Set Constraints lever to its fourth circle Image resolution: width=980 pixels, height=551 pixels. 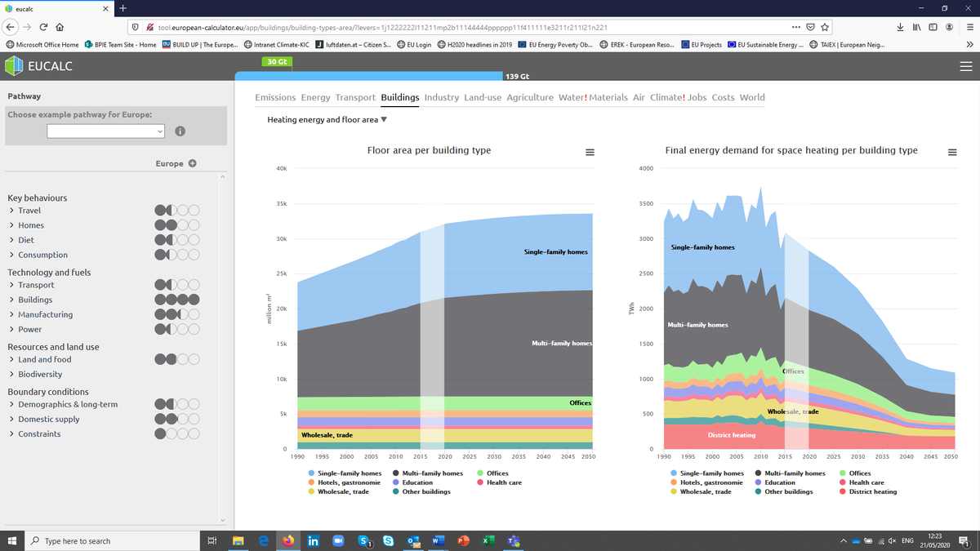click(x=194, y=433)
